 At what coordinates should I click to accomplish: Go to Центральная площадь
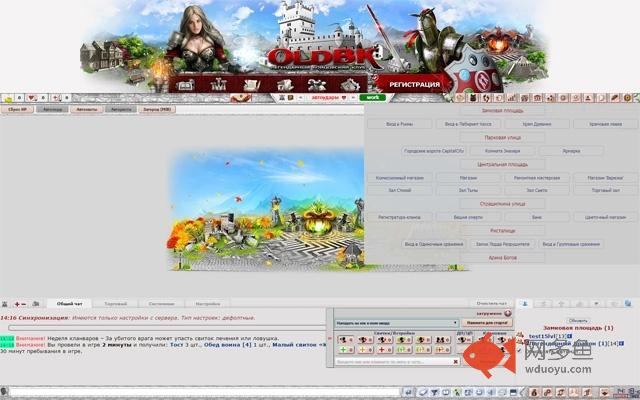point(502,164)
